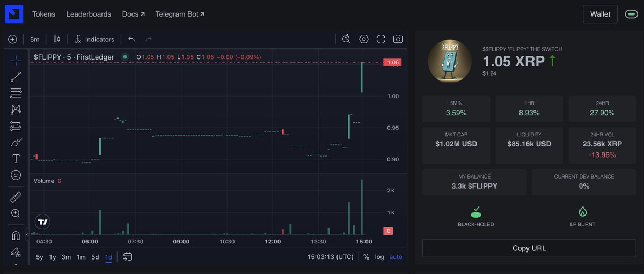This screenshot has height=274, width=644.
Task: Click the Volume indicator label
Action: (x=44, y=181)
